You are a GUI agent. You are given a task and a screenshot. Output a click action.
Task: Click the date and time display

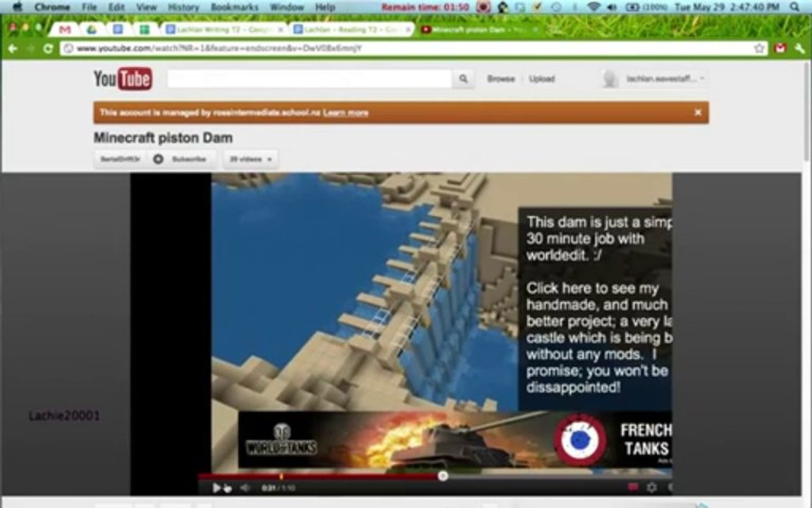click(727, 7)
